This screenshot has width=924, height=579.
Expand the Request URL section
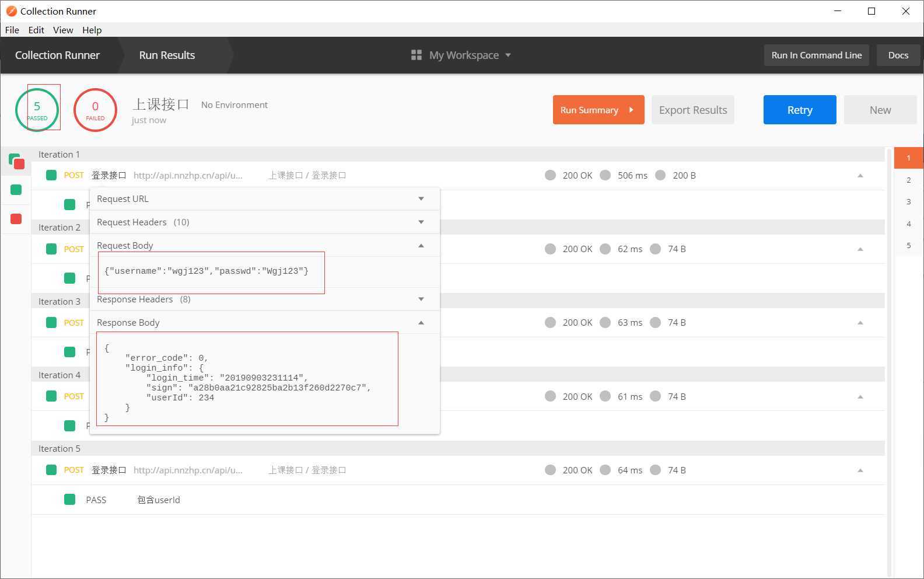pyautogui.click(x=264, y=198)
